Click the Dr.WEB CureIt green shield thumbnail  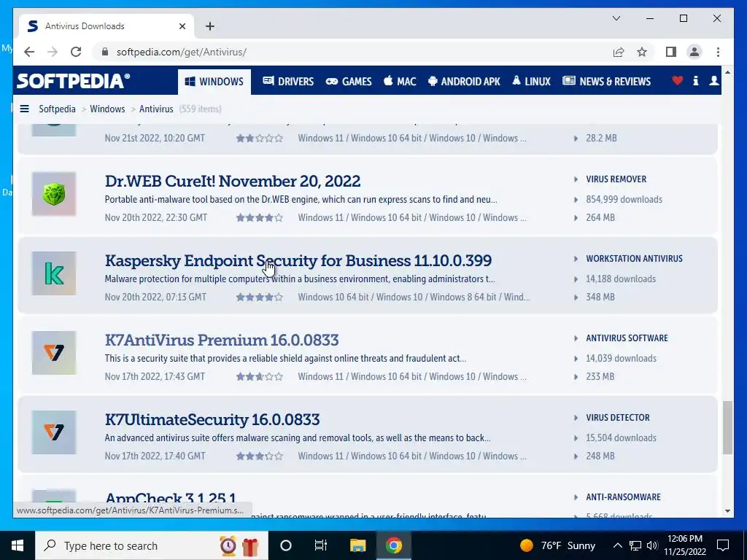pyautogui.click(x=54, y=194)
